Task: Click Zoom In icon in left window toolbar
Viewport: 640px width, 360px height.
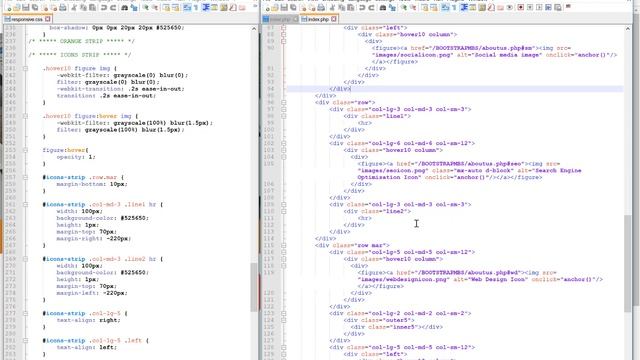Action: coord(146,7)
